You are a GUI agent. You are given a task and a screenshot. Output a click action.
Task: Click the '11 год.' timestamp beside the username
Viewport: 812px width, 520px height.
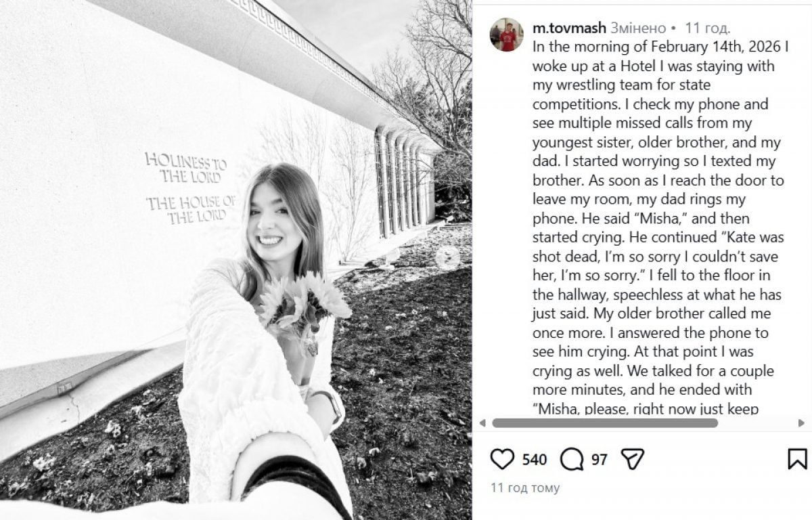(707, 28)
